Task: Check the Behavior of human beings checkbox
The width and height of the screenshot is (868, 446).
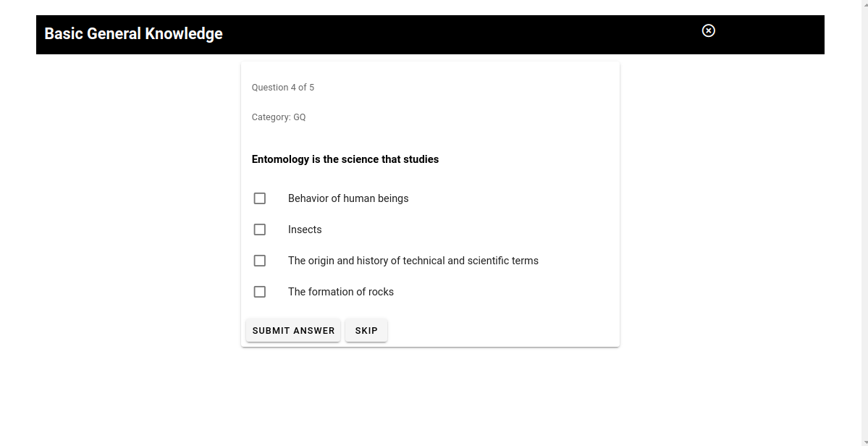Action: click(x=260, y=198)
